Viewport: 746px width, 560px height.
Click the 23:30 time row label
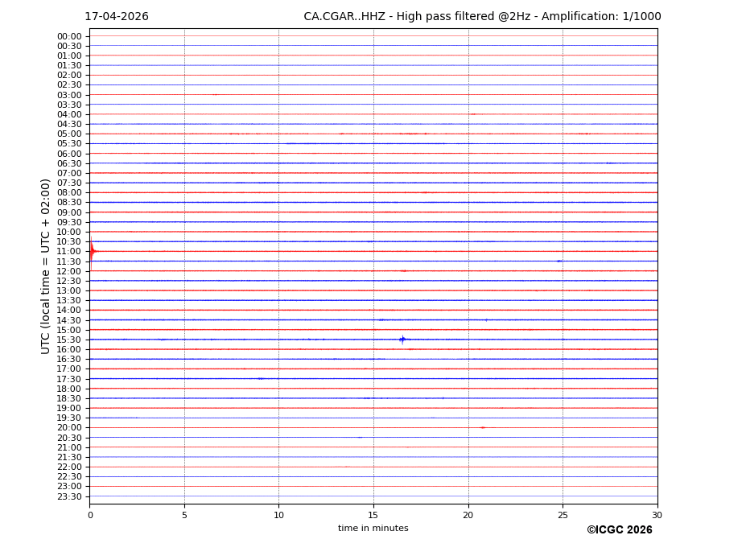(68, 496)
